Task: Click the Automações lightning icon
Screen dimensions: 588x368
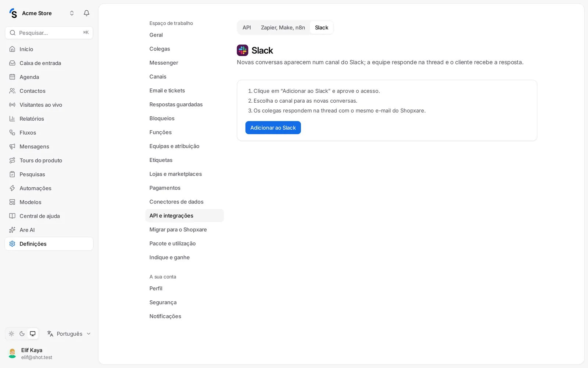Action: (12, 188)
